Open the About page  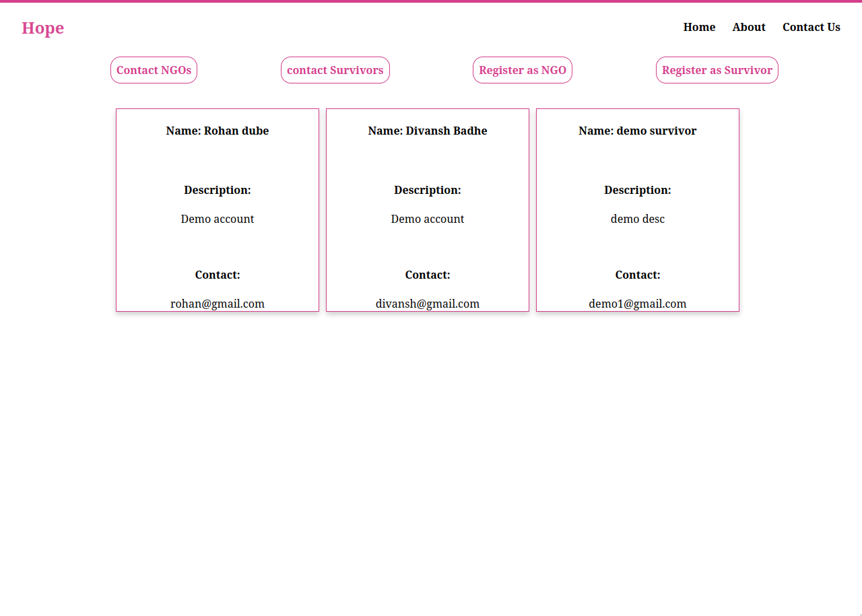pos(749,27)
